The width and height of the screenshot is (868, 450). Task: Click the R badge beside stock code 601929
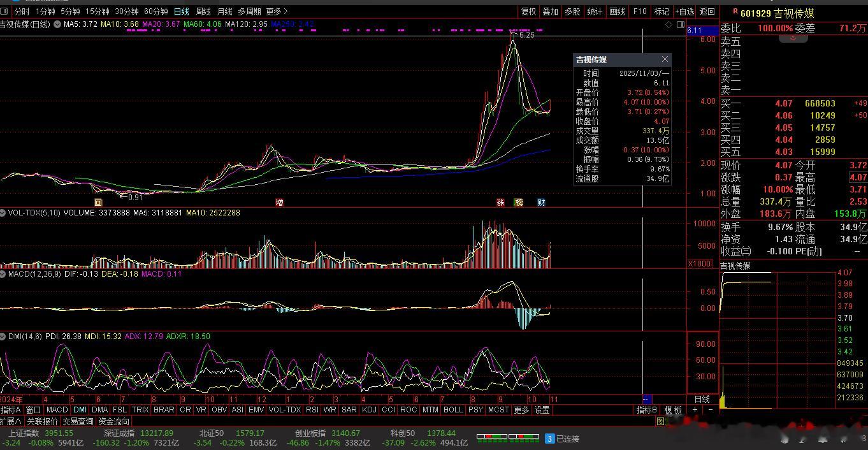tap(735, 11)
